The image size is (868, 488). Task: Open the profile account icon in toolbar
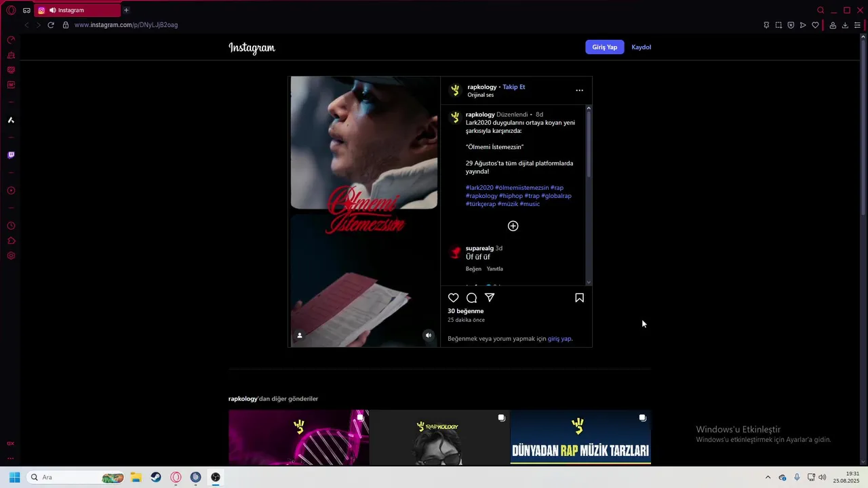(833, 25)
